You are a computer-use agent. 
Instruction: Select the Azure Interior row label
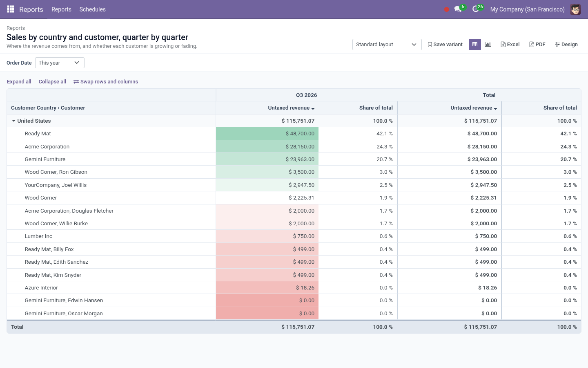point(41,288)
